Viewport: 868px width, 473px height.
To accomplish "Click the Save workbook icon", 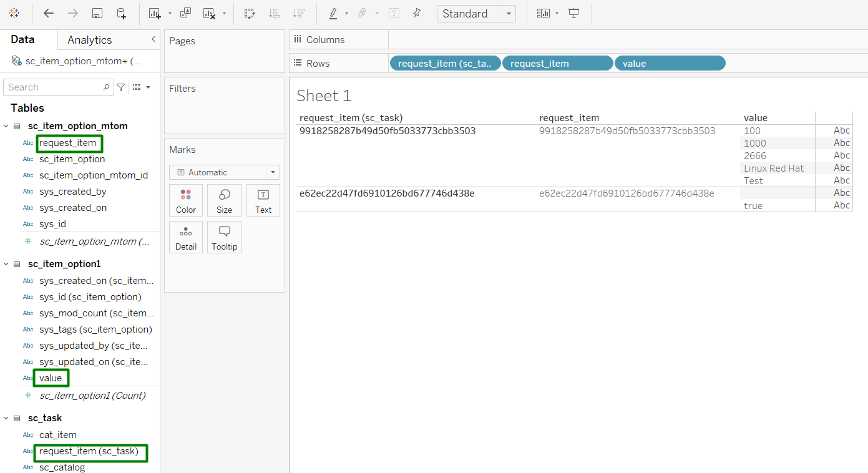I will 97,14.
